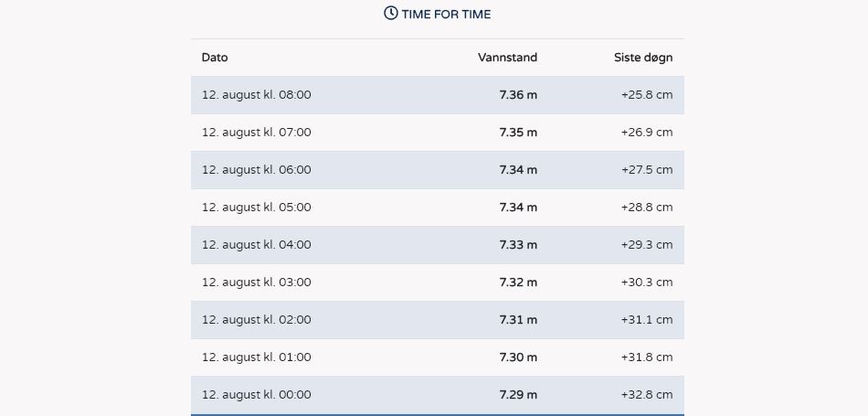Select the 12. august kl. 02:00 date
Viewport: 868px width, 416px height.
pyautogui.click(x=257, y=320)
